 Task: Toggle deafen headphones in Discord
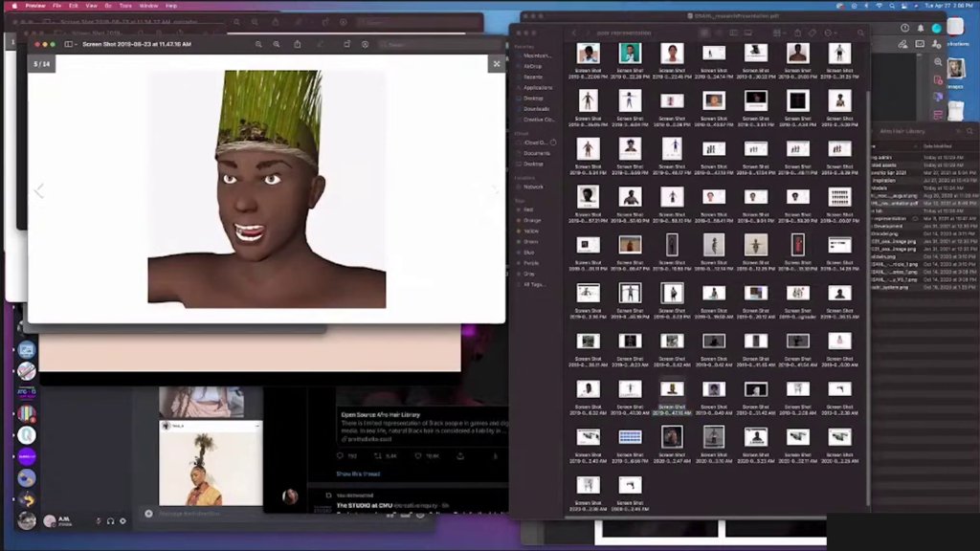[111, 521]
